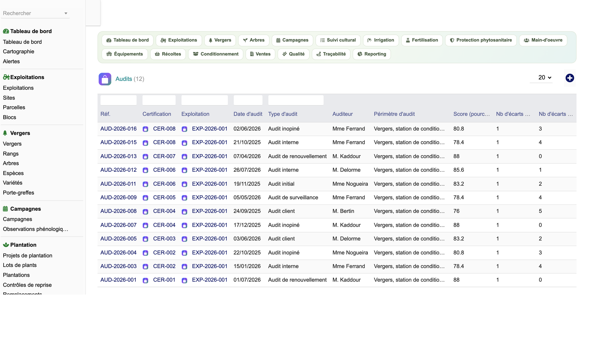
Task: Click certification icon in AUD-2026-008 row
Action: pyautogui.click(x=146, y=212)
